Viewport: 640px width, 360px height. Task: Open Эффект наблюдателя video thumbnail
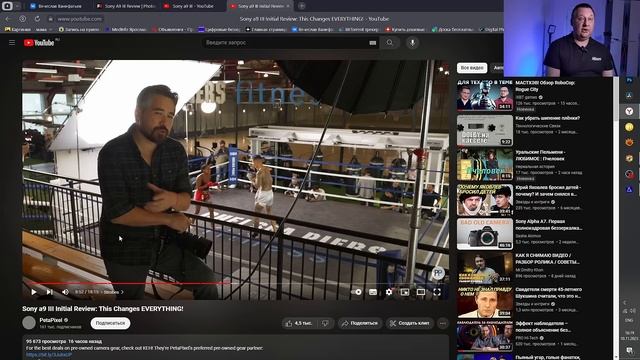[x=484, y=336]
